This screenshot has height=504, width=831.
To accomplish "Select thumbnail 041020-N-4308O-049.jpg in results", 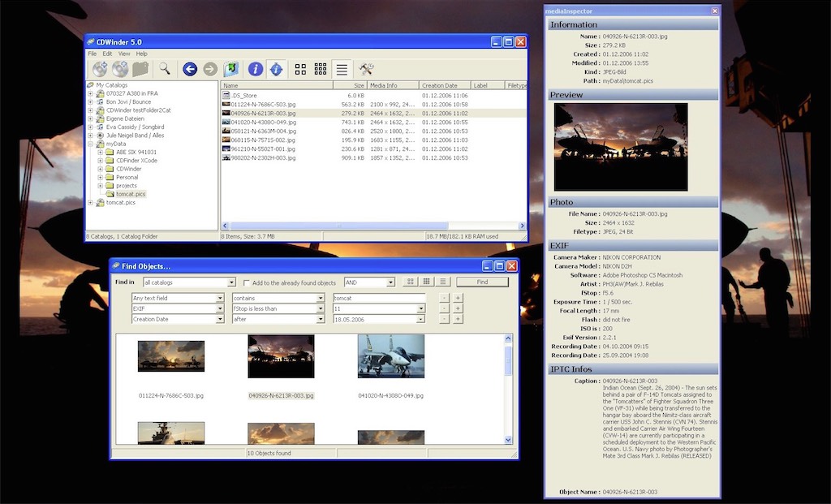I will [390, 356].
